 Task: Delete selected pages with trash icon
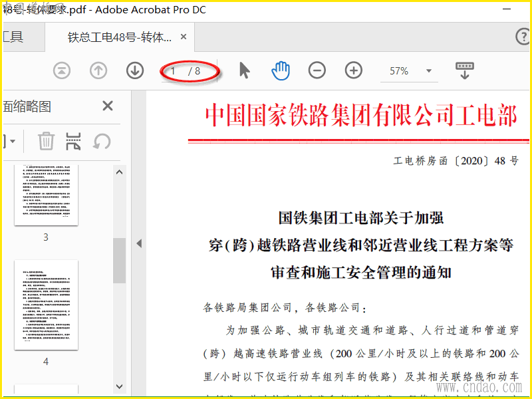[x=46, y=141]
